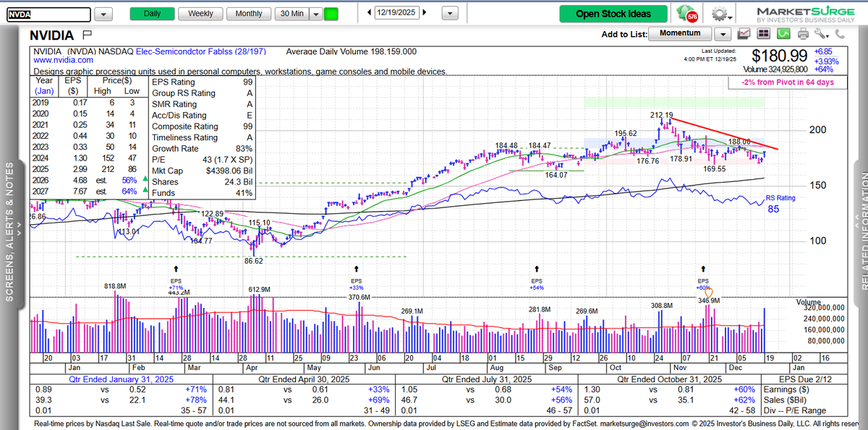Click the Open Stock Ideas button
Screen dimensions: 868x430
point(613,13)
